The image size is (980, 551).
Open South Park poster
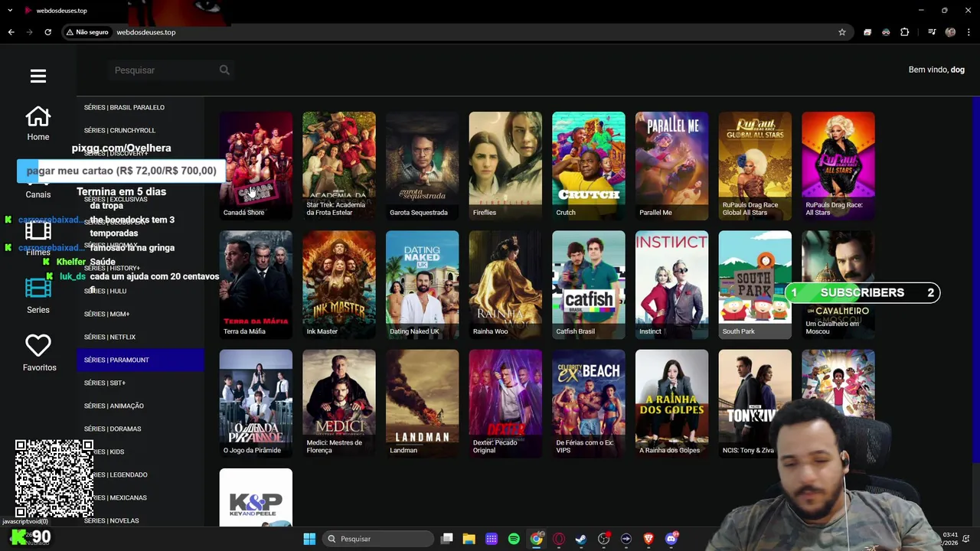(755, 285)
